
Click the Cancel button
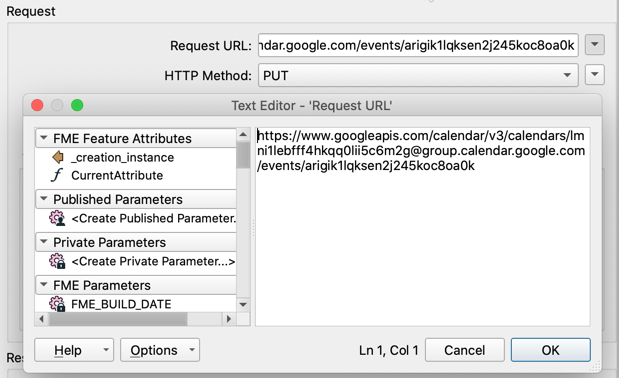coord(465,350)
